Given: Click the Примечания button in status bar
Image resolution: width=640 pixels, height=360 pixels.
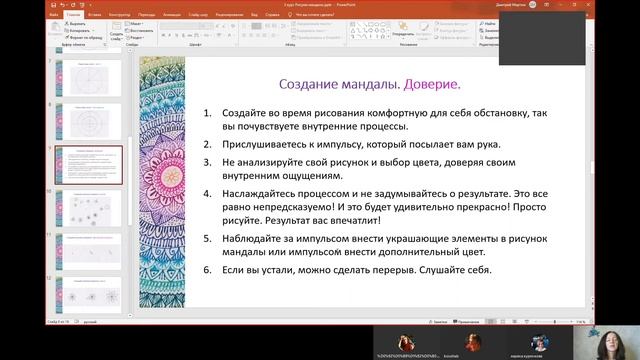Looking at the screenshot, I should click(x=466, y=322).
